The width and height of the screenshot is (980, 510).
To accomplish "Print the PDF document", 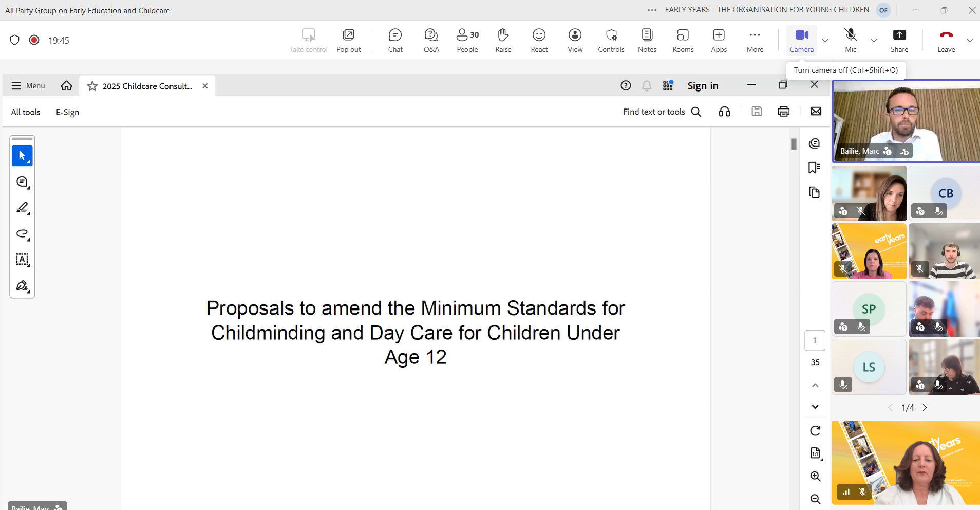I will (x=783, y=112).
